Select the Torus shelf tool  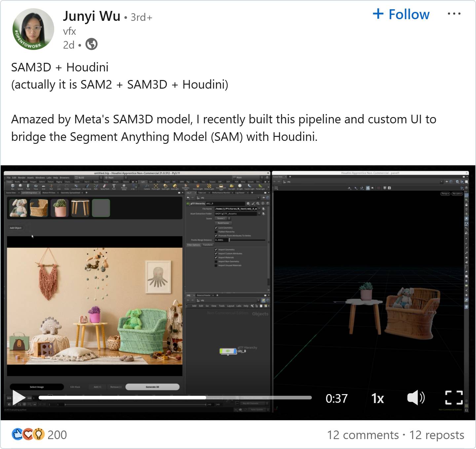[x=36, y=187]
